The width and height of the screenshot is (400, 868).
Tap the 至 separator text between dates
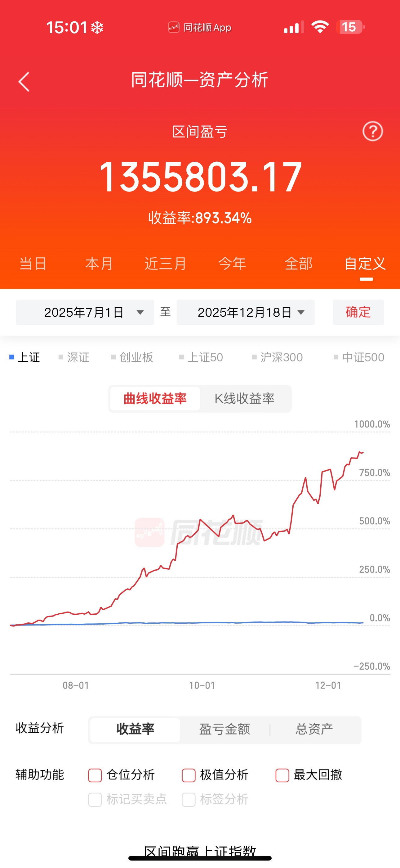pyautogui.click(x=165, y=312)
